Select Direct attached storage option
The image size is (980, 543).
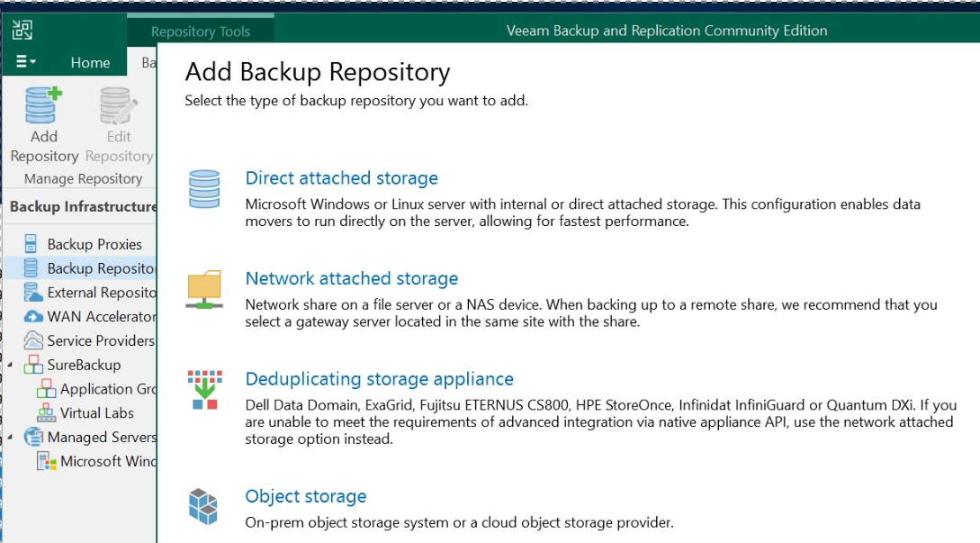[341, 178]
